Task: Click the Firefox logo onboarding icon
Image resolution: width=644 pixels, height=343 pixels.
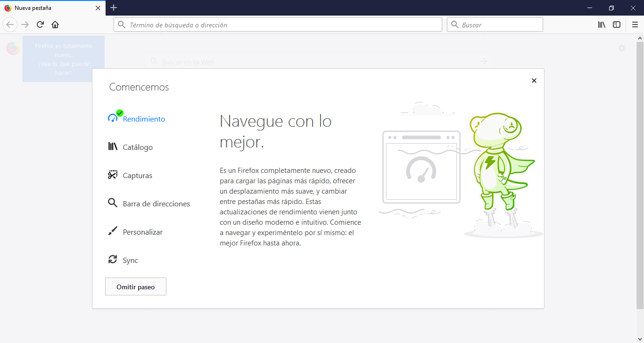Action: click(x=13, y=48)
